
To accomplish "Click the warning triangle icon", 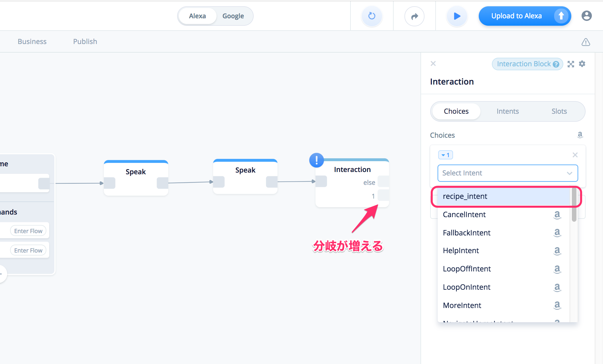I will point(586,42).
